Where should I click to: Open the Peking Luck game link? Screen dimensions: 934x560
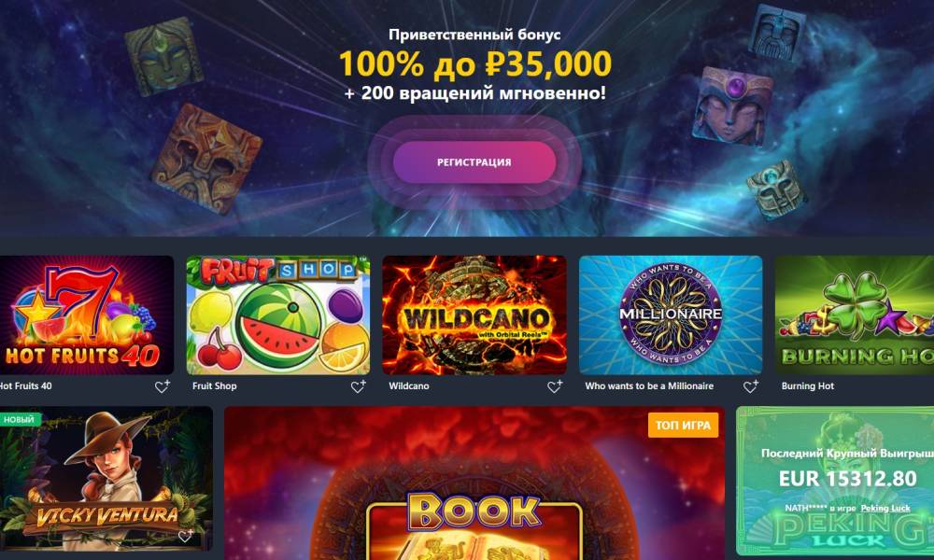(x=885, y=508)
